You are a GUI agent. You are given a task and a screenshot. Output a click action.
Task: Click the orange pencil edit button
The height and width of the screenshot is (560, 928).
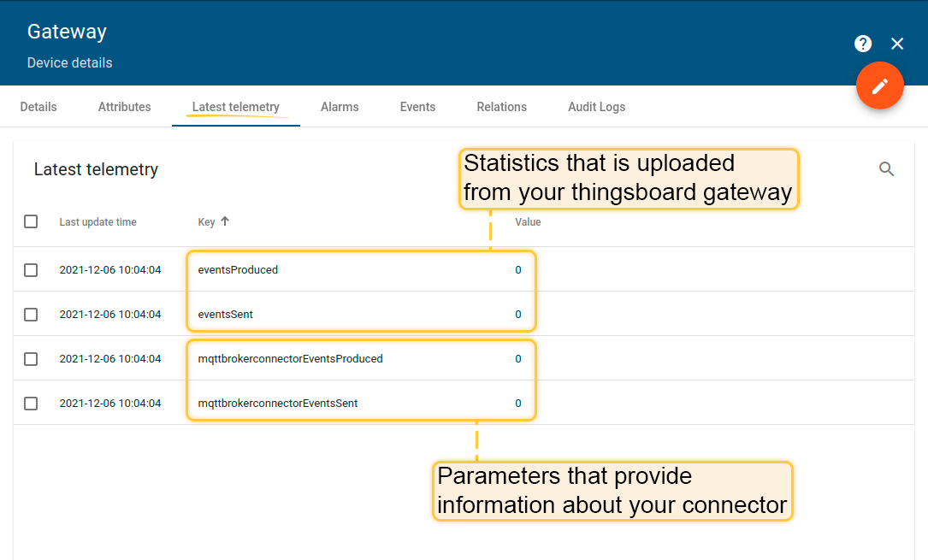(880, 86)
